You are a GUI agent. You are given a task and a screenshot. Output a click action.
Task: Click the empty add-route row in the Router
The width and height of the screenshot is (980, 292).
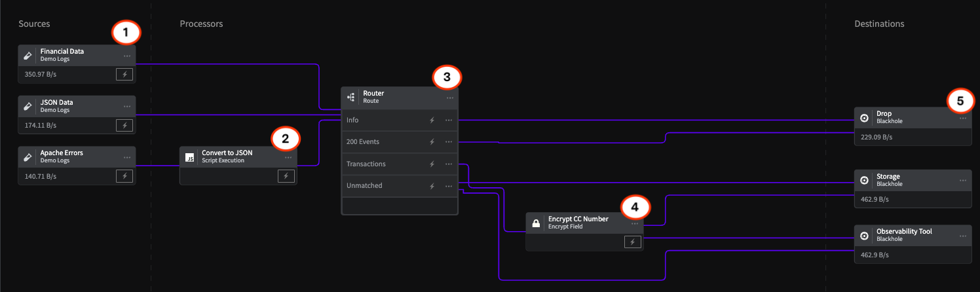click(400, 205)
